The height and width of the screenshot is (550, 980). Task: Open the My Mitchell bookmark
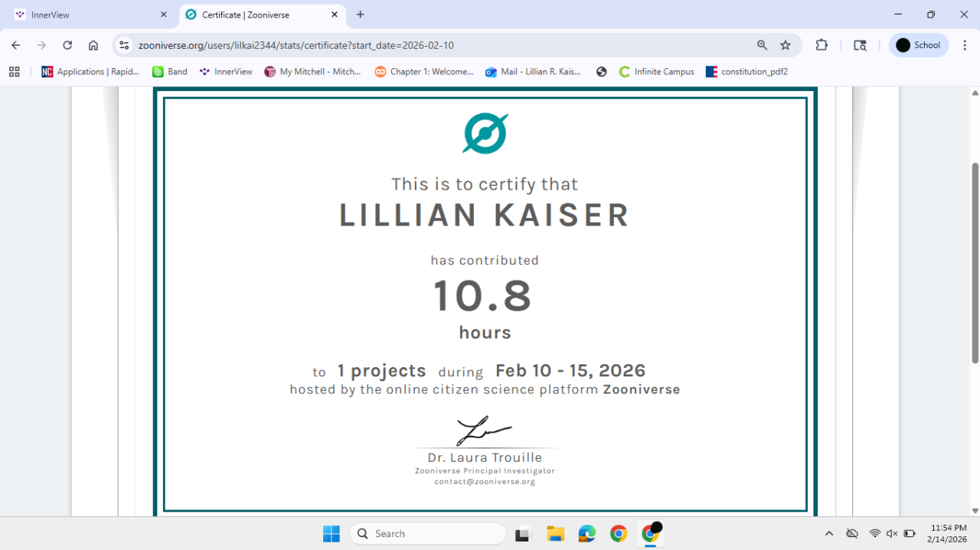pyautogui.click(x=312, y=71)
